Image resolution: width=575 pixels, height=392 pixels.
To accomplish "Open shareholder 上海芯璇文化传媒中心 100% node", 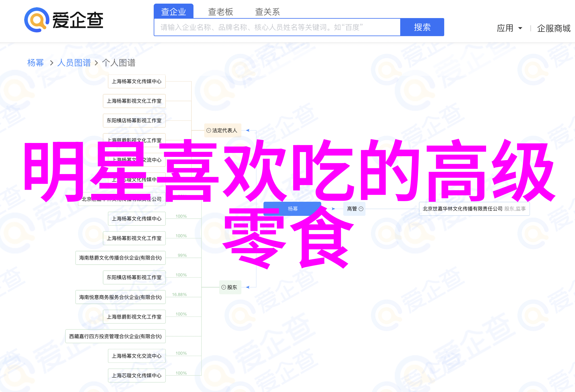I will coord(137,375).
